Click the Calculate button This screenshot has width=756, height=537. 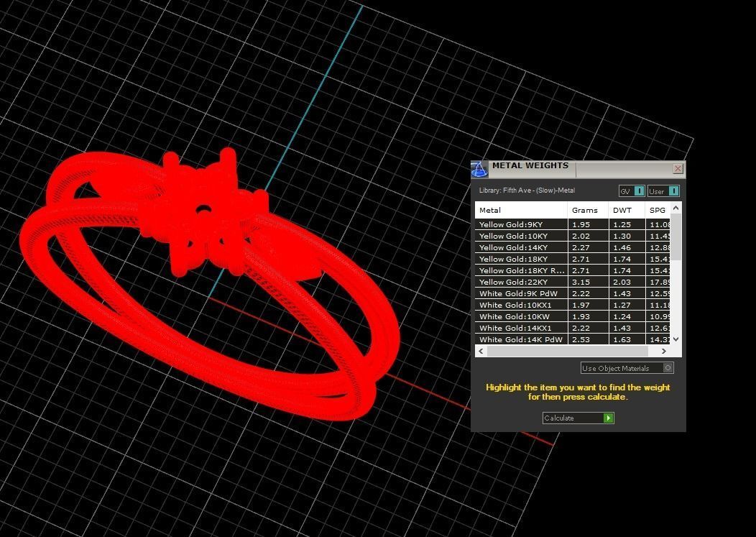(578, 418)
